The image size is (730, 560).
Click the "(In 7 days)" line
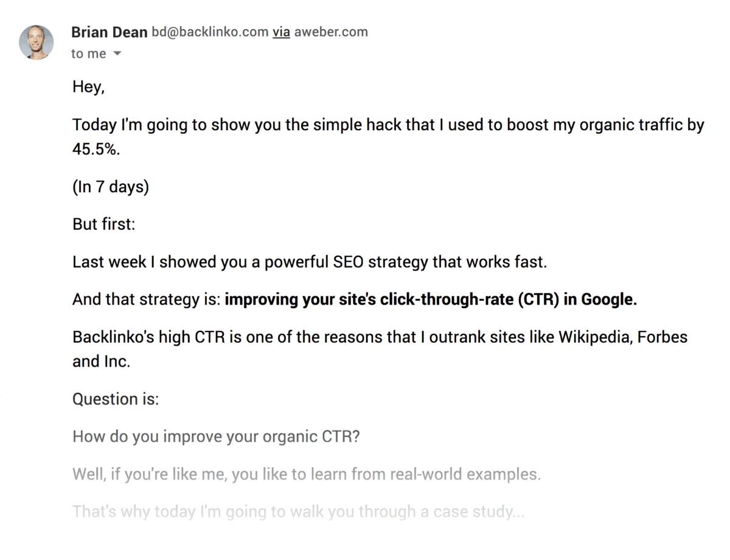pyautogui.click(x=111, y=187)
